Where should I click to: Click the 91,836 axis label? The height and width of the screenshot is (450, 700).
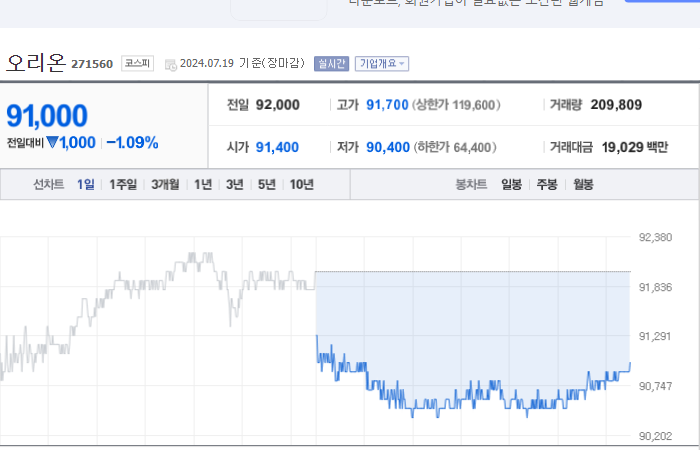click(x=655, y=287)
